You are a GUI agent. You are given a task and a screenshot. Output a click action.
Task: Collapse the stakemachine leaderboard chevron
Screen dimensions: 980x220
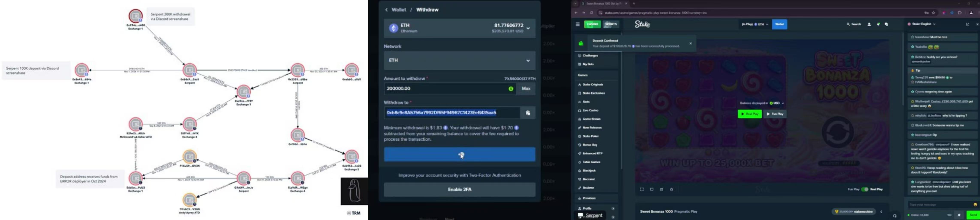tap(881, 212)
